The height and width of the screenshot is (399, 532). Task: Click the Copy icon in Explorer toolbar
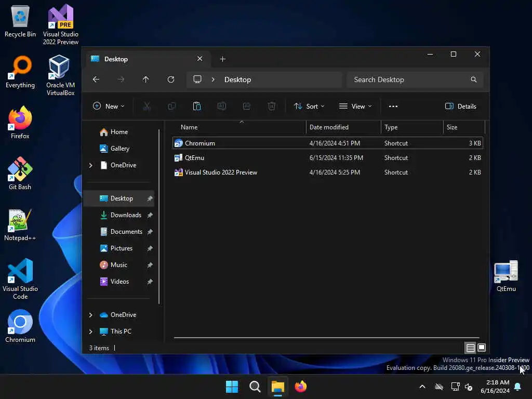(x=171, y=106)
